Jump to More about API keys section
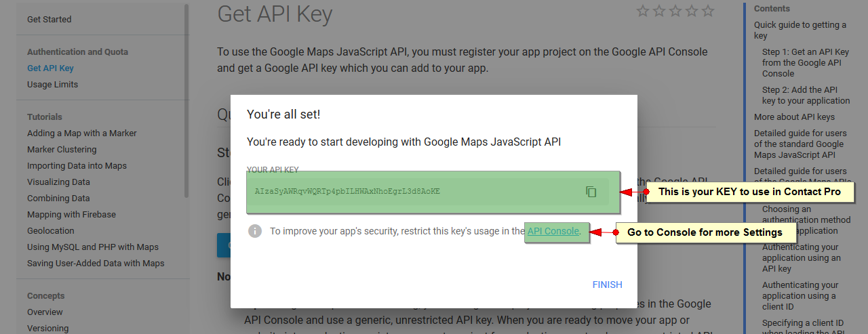 coord(794,117)
